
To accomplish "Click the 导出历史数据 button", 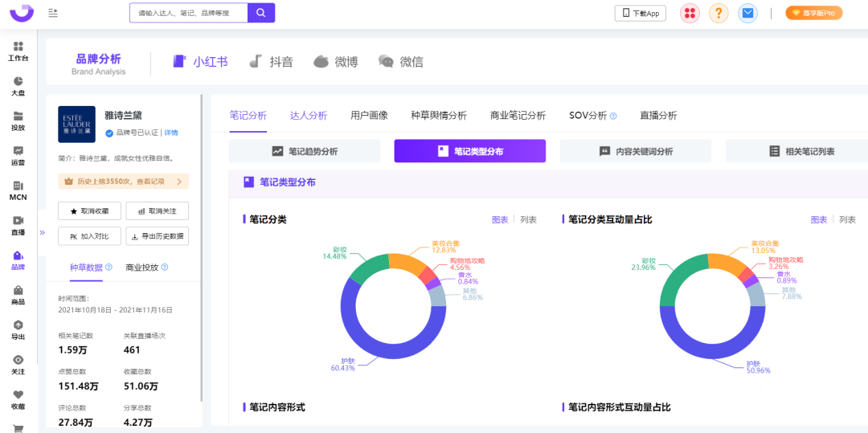I will 158,236.
